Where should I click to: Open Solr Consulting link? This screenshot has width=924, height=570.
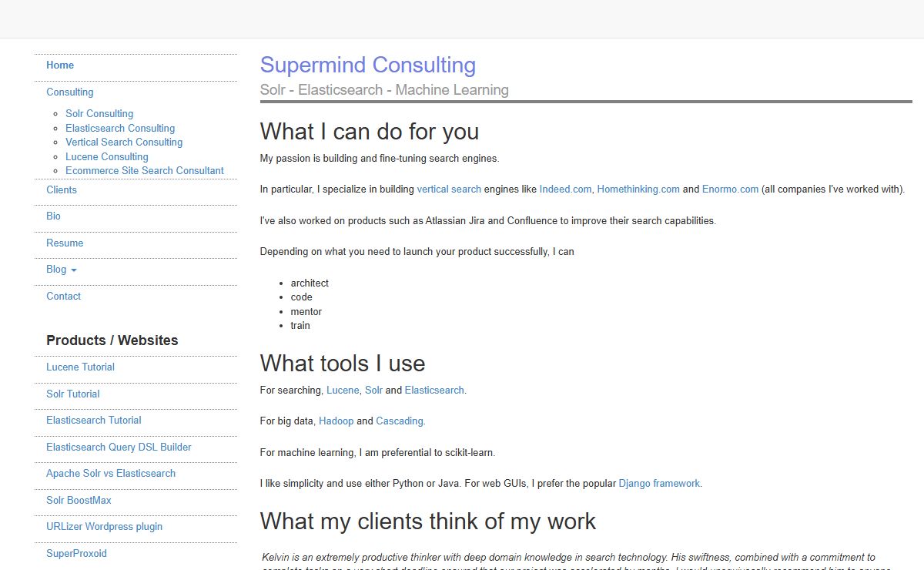click(x=99, y=113)
